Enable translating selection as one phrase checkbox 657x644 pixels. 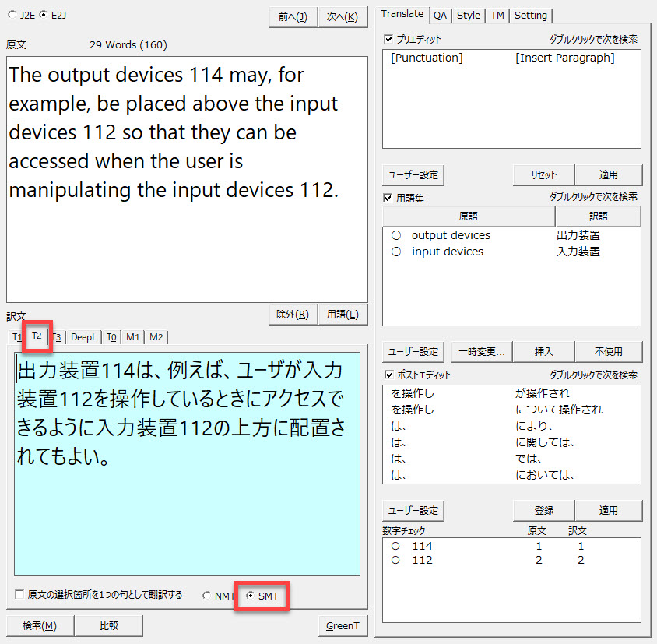coord(19,595)
